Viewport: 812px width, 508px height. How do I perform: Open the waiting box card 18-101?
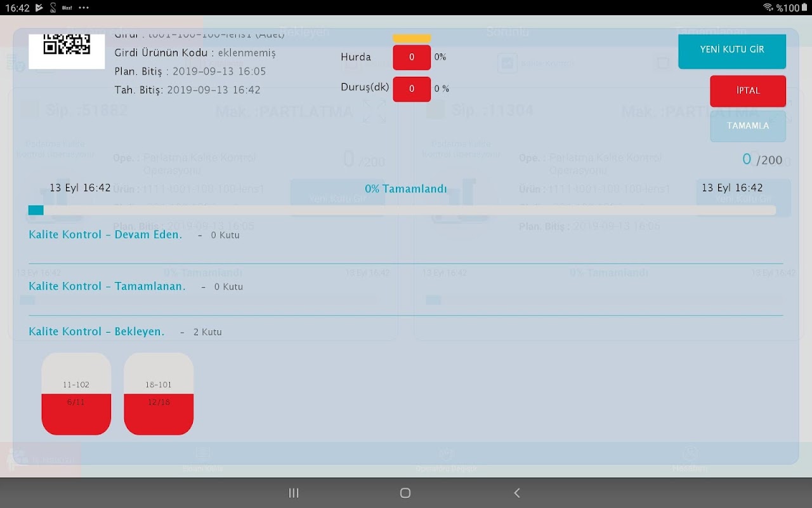tap(159, 394)
